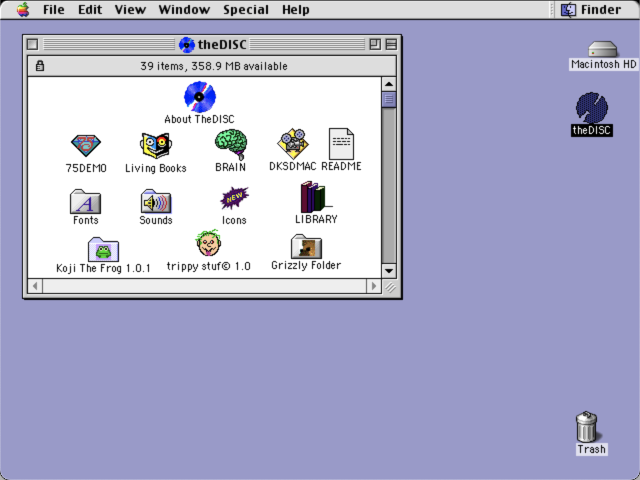Image resolution: width=640 pixels, height=480 pixels.
Task: Select the README document icon
Action: tap(341, 144)
